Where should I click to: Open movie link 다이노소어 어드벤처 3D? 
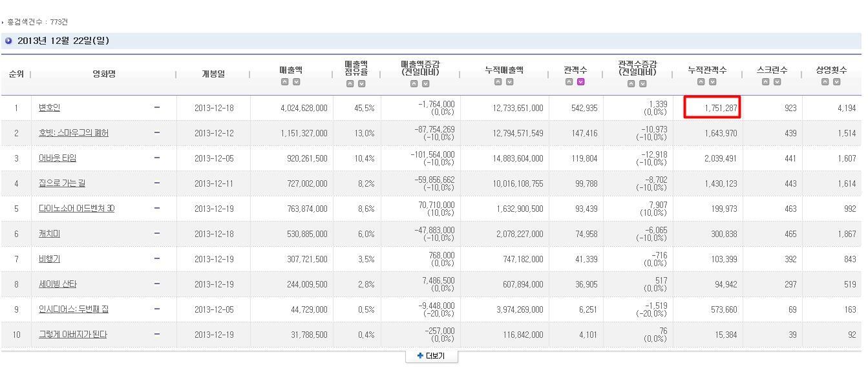point(77,209)
